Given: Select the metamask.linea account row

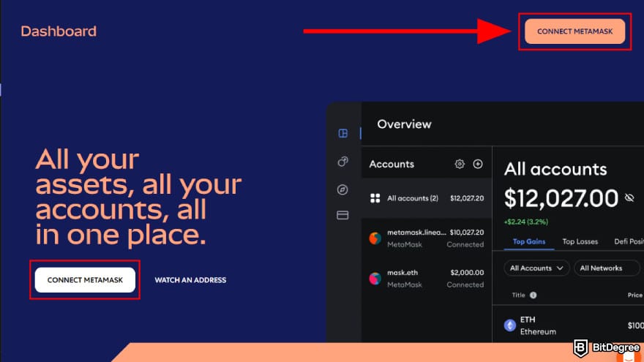Looking at the screenshot, I should (x=427, y=238).
